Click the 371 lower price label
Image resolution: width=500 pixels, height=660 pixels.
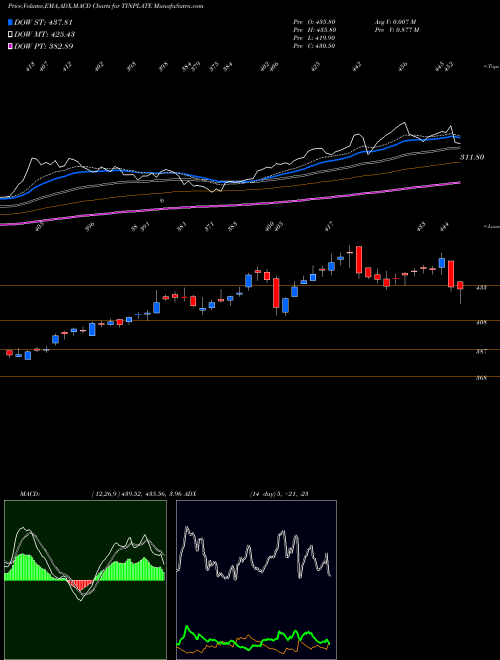point(210,226)
